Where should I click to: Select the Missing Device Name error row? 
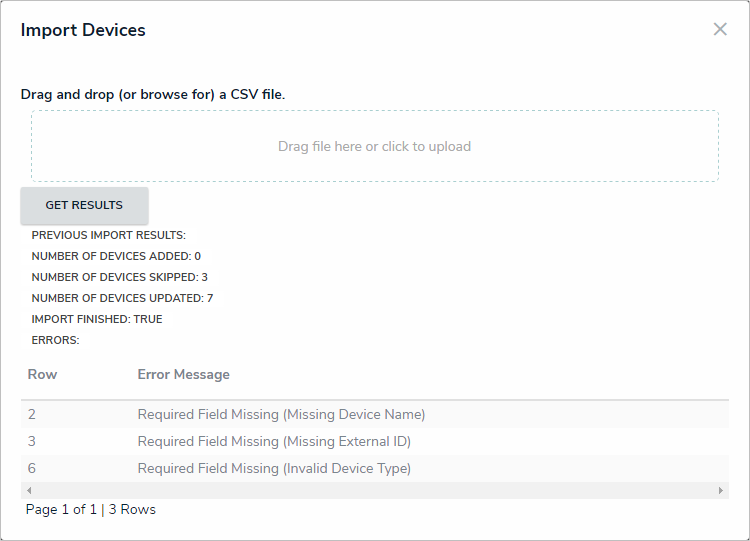281,414
